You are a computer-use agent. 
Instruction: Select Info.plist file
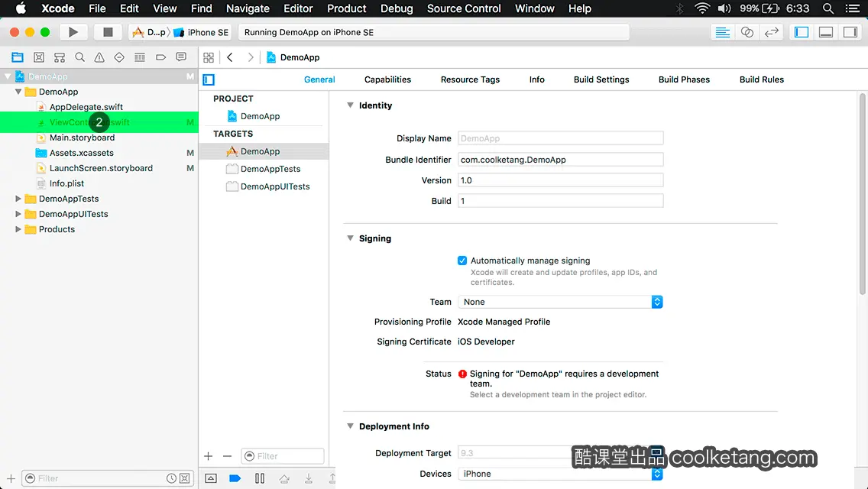tap(66, 183)
